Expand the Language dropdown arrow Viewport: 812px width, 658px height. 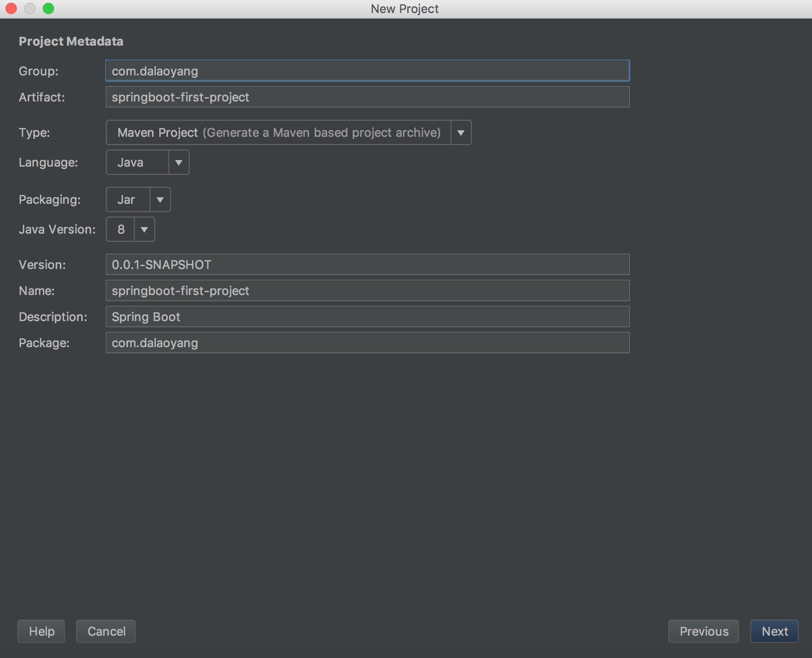(x=179, y=162)
